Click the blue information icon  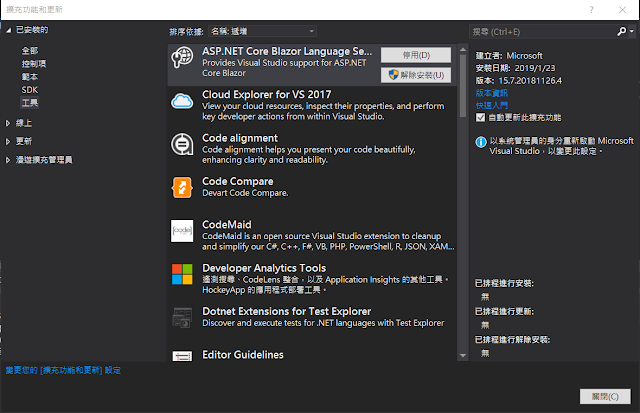[x=481, y=142]
